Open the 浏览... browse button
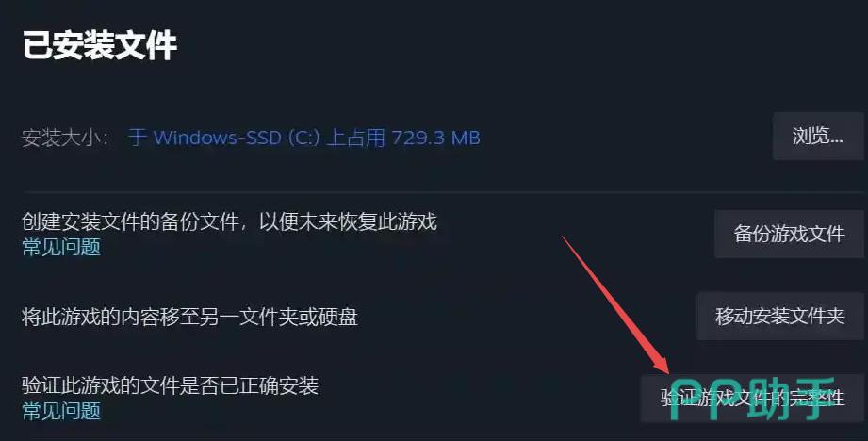868x441 pixels. tap(818, 136)
